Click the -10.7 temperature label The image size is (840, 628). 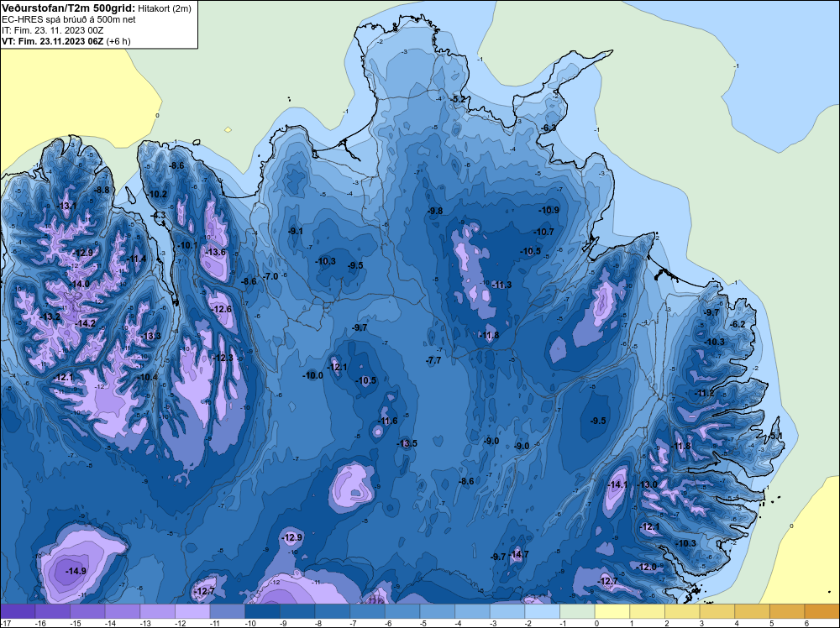tap(544, 233)
